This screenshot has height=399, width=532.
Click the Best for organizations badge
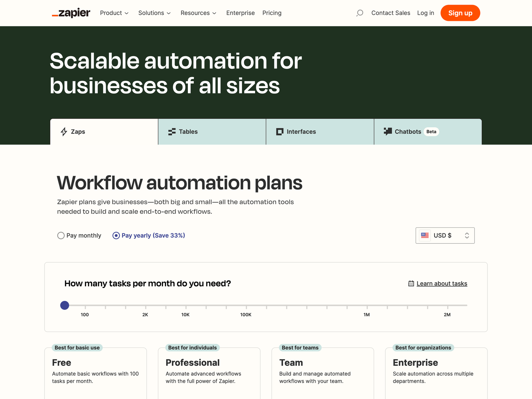[423, 347]
